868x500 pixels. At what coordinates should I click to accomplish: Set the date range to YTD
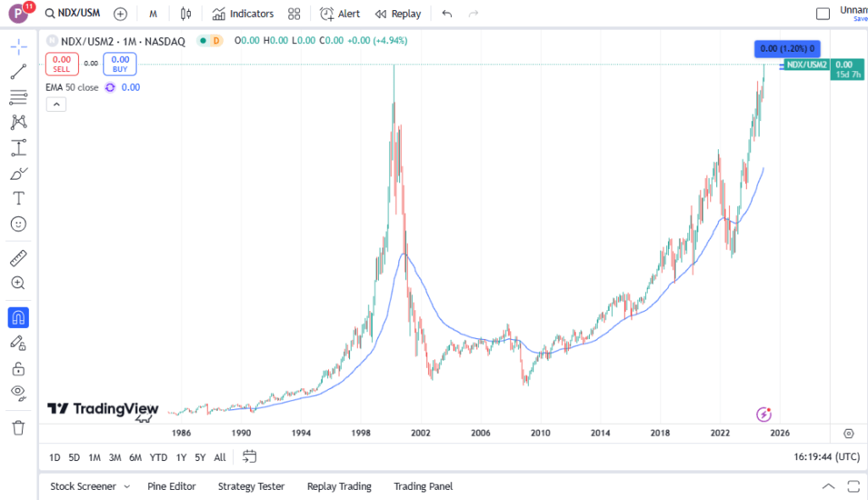(159, 458)
